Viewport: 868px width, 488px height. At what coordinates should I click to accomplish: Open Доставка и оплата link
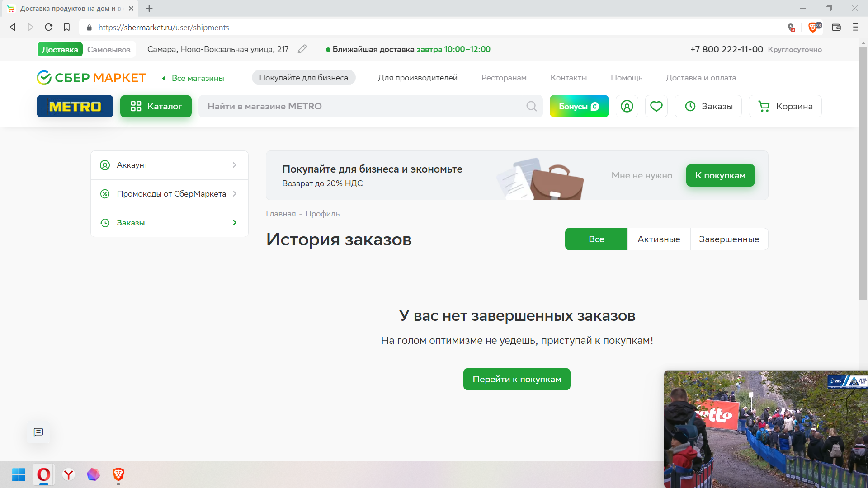[701, 78]
